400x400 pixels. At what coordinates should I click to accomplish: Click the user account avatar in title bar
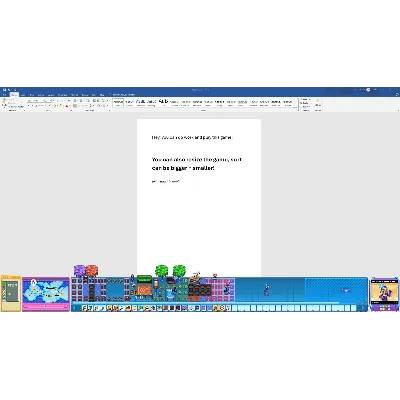coord(368,90)
